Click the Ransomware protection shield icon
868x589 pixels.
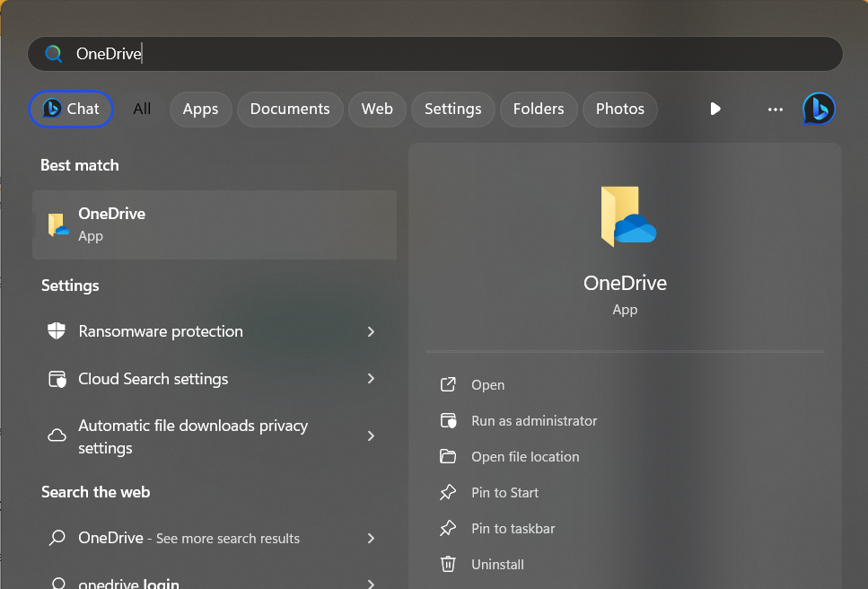point(57,331)
